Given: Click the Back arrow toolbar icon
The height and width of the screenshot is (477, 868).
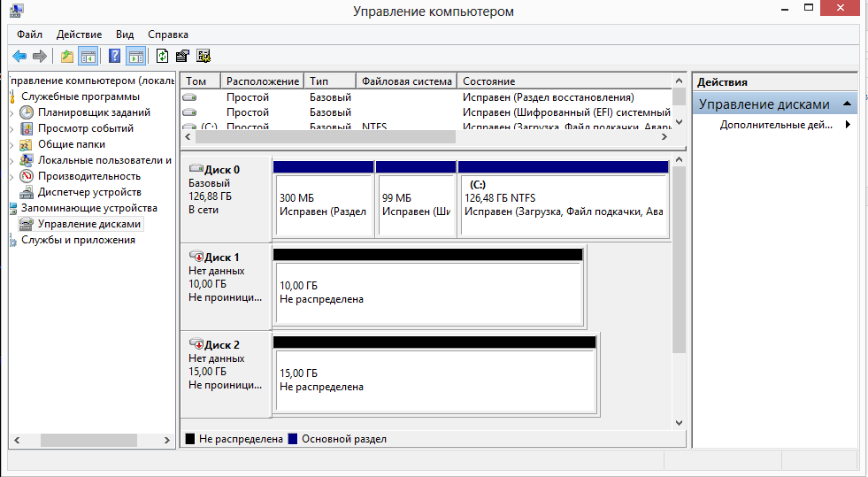Looking at the screenshot, I should pos(19,56).
